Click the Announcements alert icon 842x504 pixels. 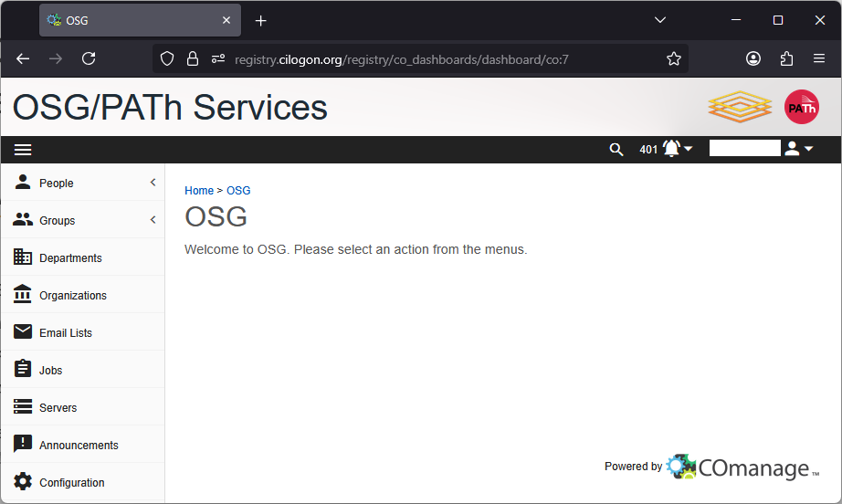[23, 444]
